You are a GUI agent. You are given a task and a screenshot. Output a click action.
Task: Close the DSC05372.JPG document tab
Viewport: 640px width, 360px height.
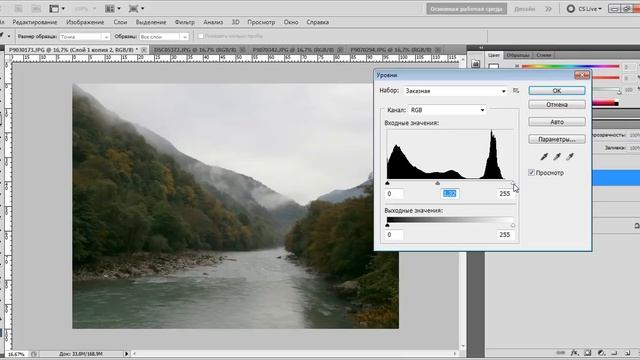coord(242,49)
